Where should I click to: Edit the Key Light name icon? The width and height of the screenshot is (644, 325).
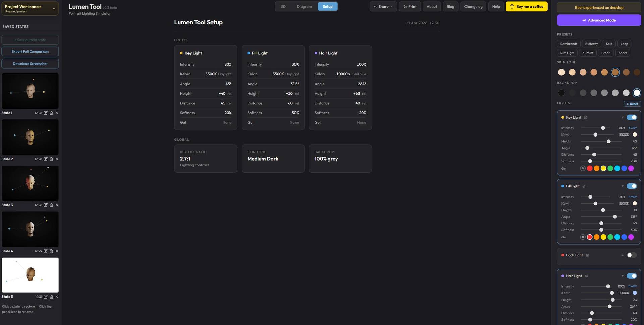tap(585, 118)
